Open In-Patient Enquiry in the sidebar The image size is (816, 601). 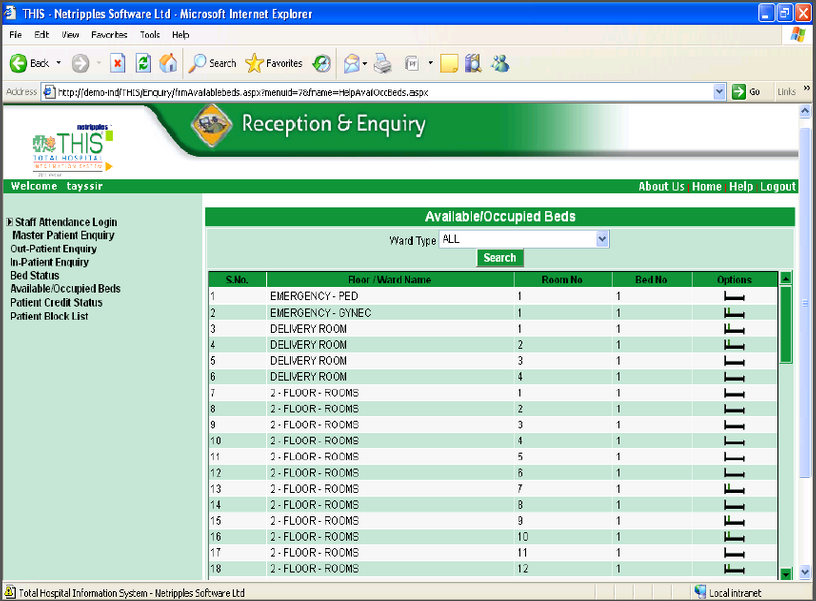[x=49, y=262]
